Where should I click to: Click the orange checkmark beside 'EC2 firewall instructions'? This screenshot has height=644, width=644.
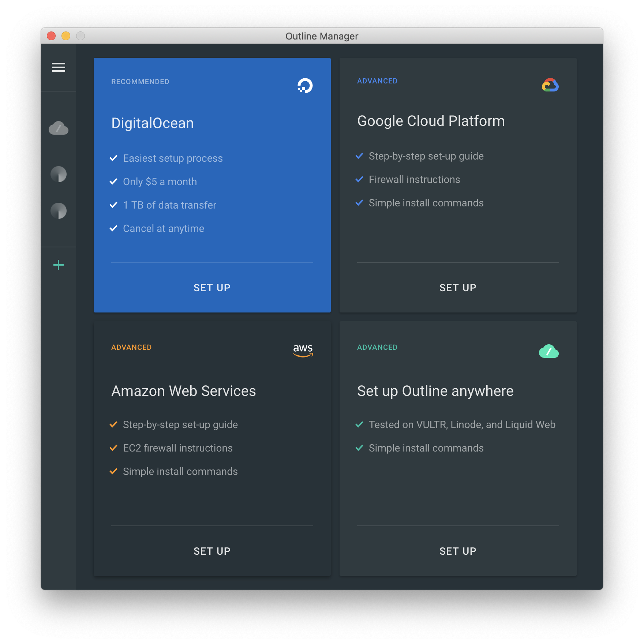click(113, 448)
